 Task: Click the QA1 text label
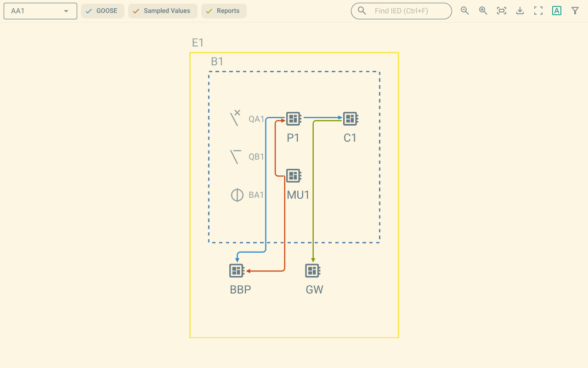[x=256, y=119]
